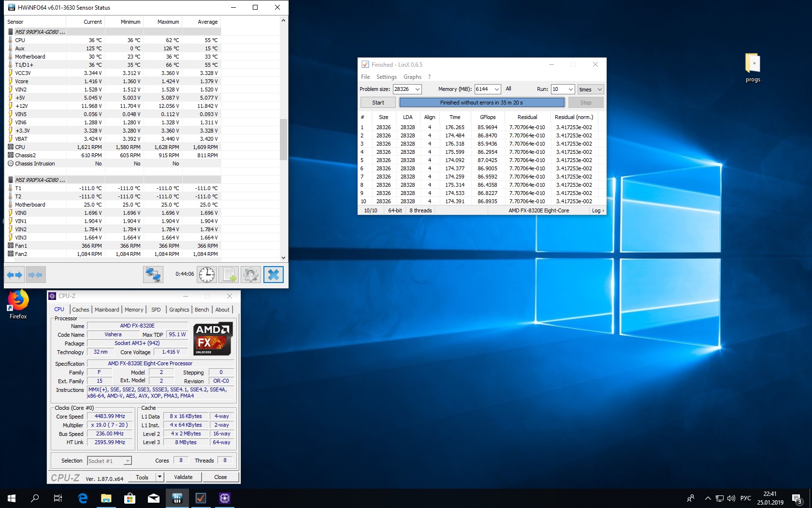Image resolution: width=812 pixels, height=508 pixels.
Task: Click the HWiNFO reset clock icon
Action: pyautogui.click(x=207, y=275)
